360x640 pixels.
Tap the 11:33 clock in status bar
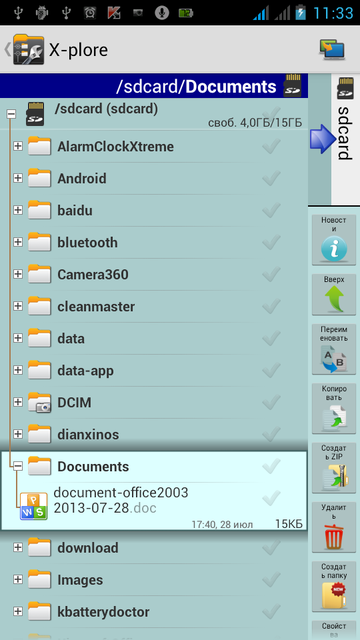[333, 13]
